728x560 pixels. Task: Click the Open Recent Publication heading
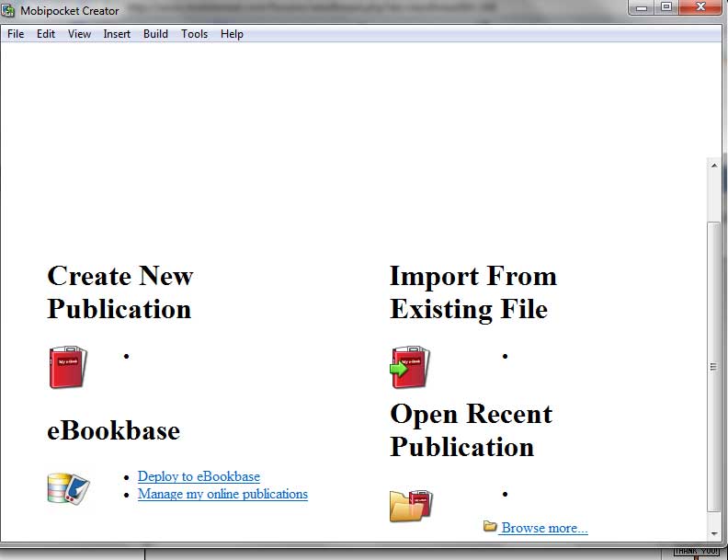click(x=472, y=430)
